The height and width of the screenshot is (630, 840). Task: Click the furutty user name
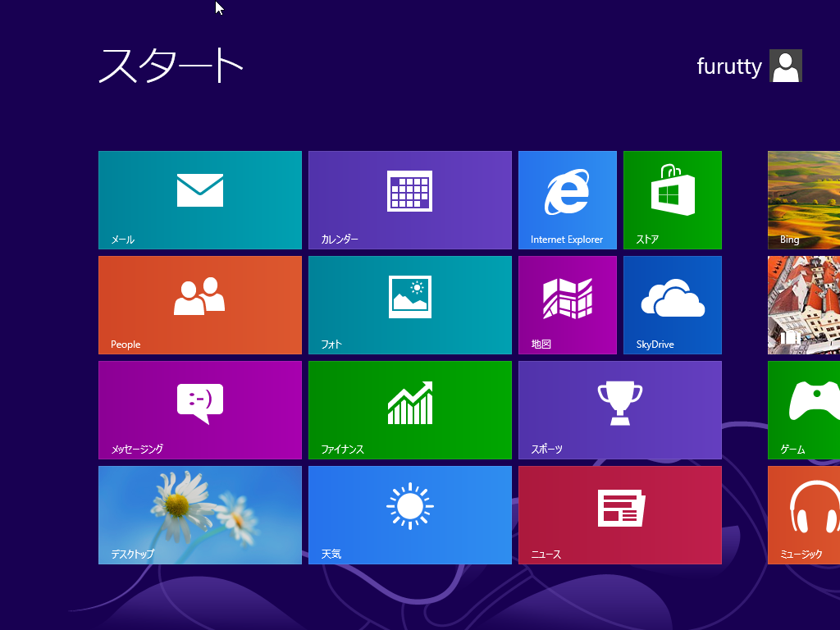click(729, 66)
